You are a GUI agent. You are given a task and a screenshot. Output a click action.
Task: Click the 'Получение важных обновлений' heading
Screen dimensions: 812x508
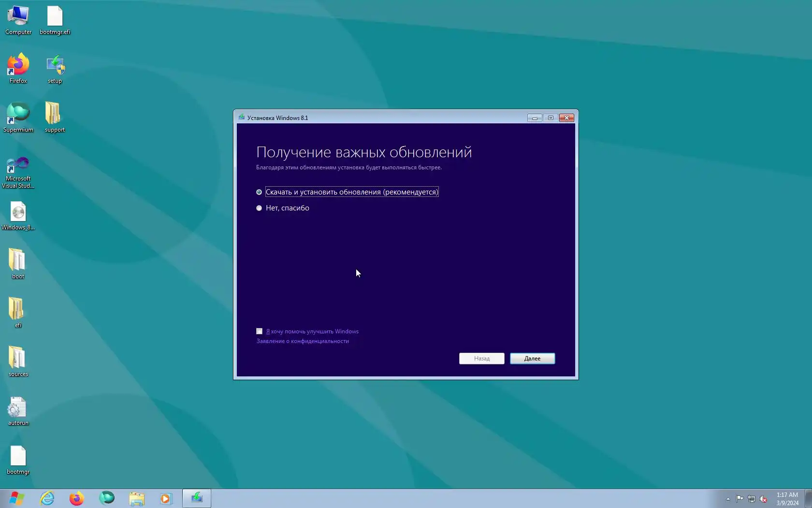[x=364, y=152]
